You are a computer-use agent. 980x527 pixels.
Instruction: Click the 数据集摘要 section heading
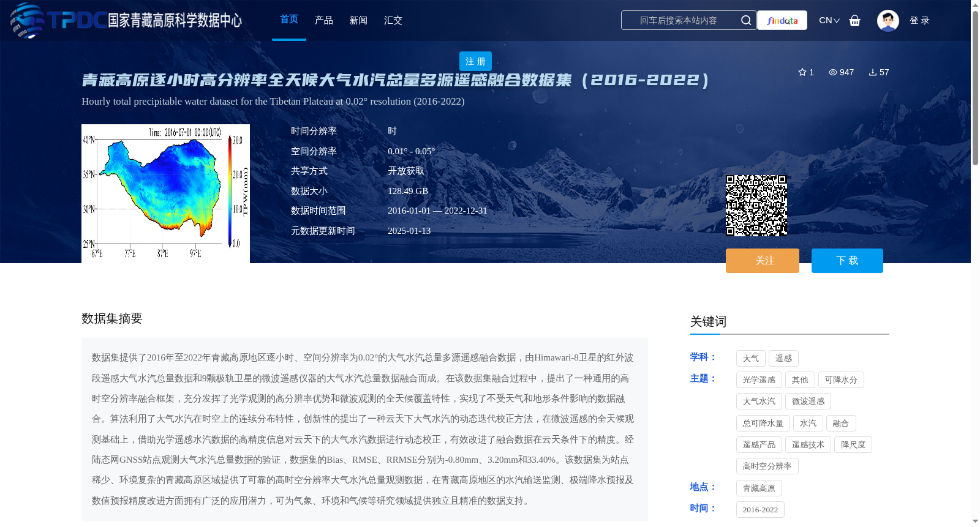[112, 318]
